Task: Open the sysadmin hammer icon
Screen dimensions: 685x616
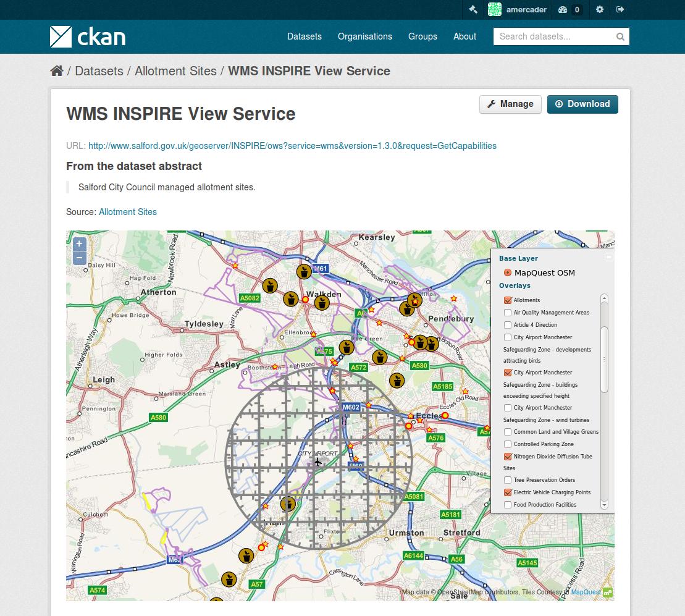Action: (x=473, y=9)
